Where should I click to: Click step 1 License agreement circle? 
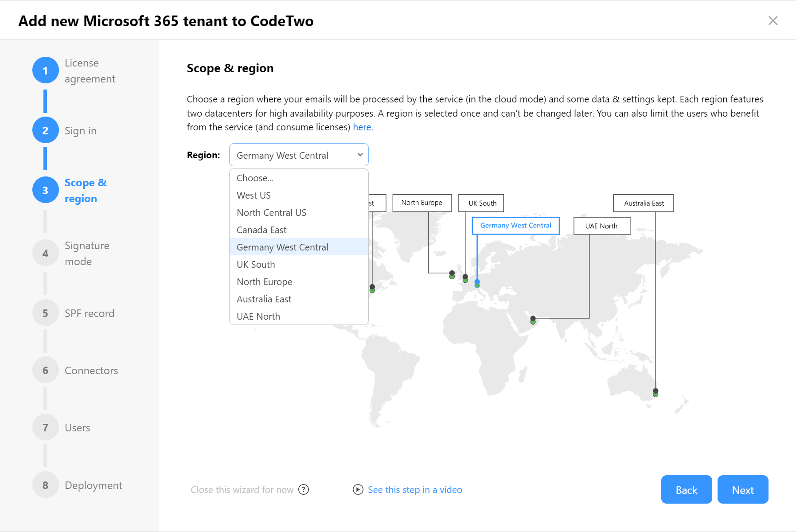(x=45, y=70)
